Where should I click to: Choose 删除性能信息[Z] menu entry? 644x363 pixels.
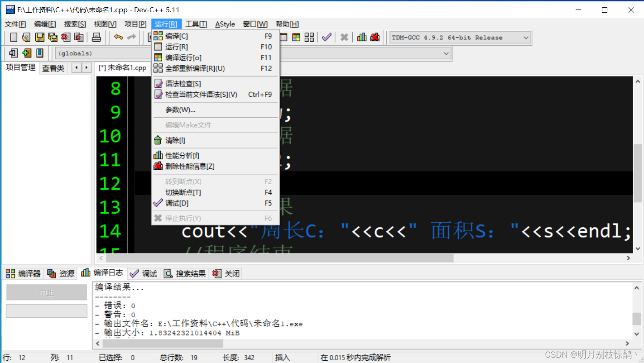point(216,167)
